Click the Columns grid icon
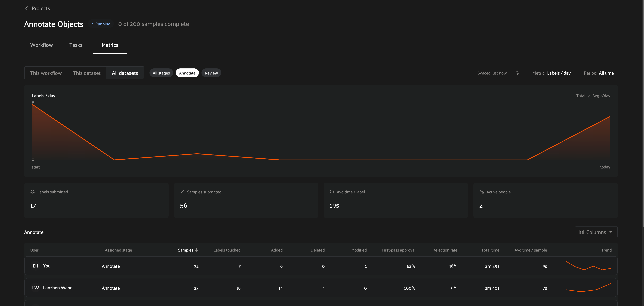 [582, 232]
